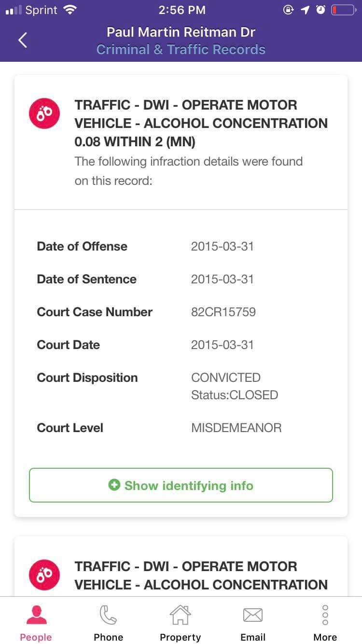This screenshot has width=362, height=644.
Task: Tap the battery indicator in status bar
Action: pos(343,10)
